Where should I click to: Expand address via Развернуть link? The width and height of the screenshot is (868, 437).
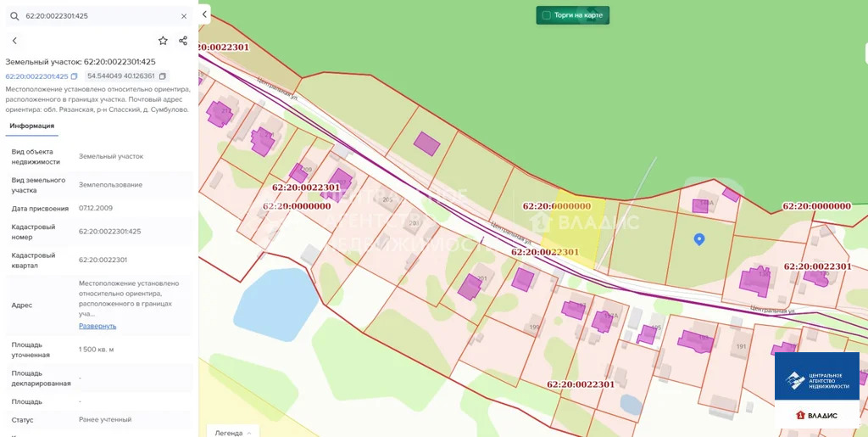coord(97,326)
